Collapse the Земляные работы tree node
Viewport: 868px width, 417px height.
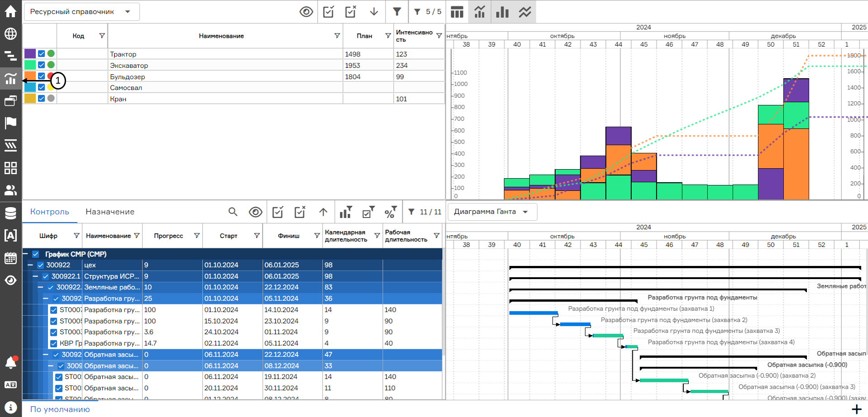(40, 287)
